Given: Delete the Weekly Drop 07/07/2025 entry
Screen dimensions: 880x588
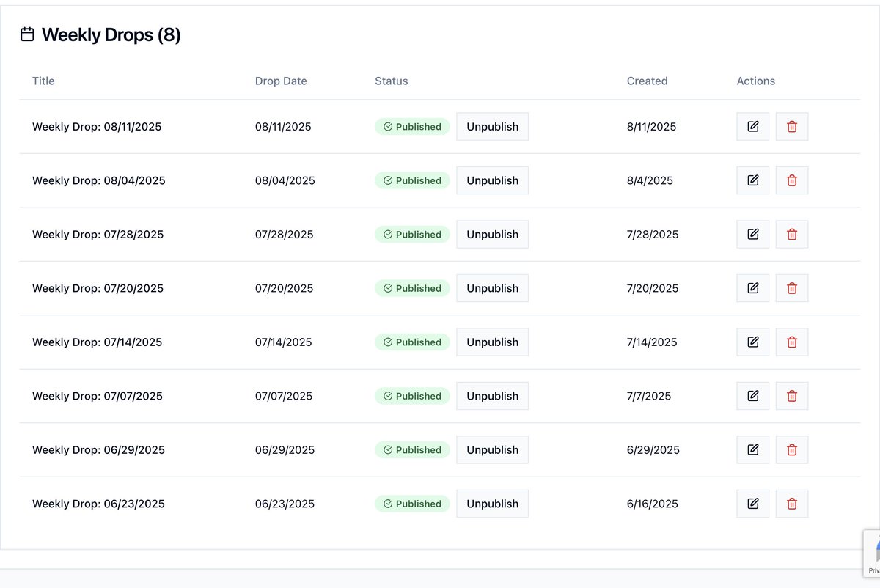Looking at the screenshot, I should pyautogui.click(x=792, y=396).
